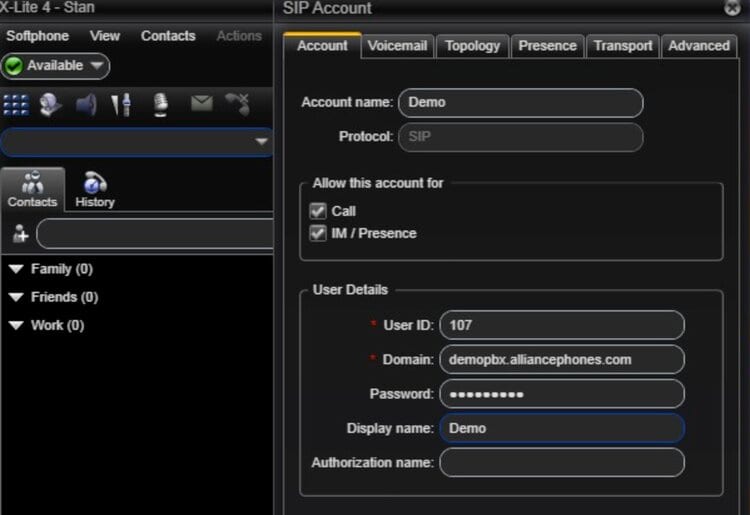Image resolution: width=750 pixels, height=515 pixels.
Task: Toggle the IM / Presence checkbox
Action: click(318, 233)
